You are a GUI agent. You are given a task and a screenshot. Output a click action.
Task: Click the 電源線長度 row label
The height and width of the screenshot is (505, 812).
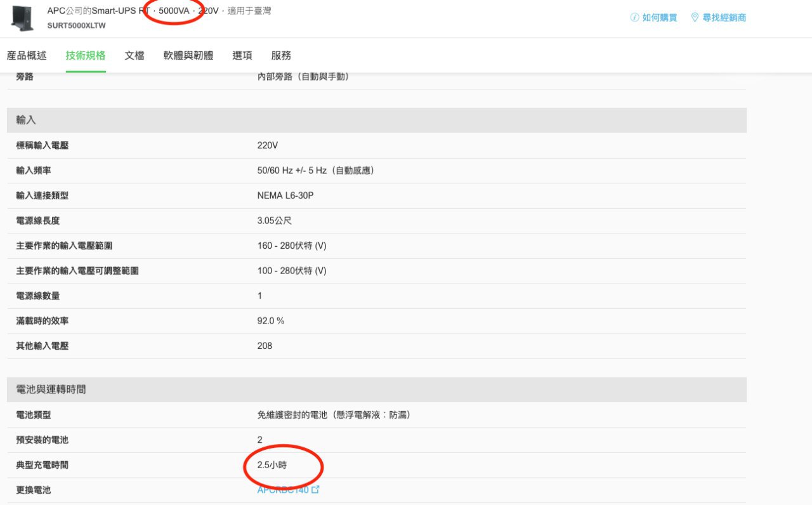(38, 221)
